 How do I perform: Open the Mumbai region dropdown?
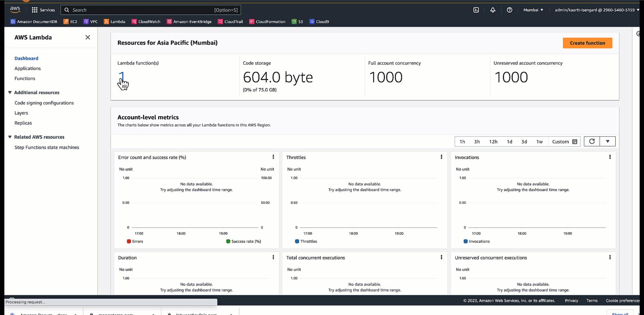533,10
